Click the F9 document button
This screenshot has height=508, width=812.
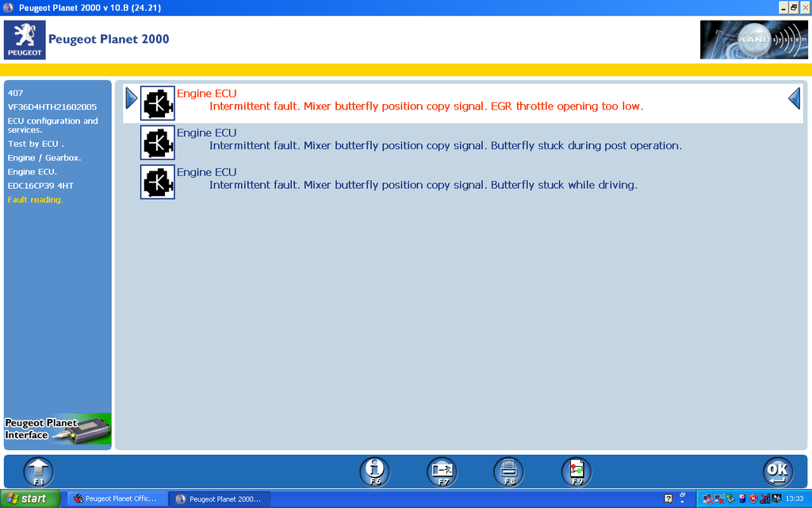[576, 471]
